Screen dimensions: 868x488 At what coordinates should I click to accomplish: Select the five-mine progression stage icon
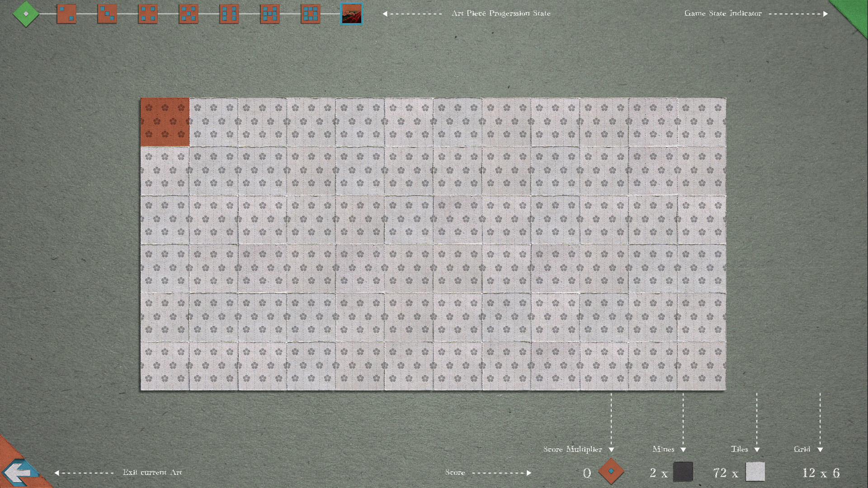(x=188, y=14)
